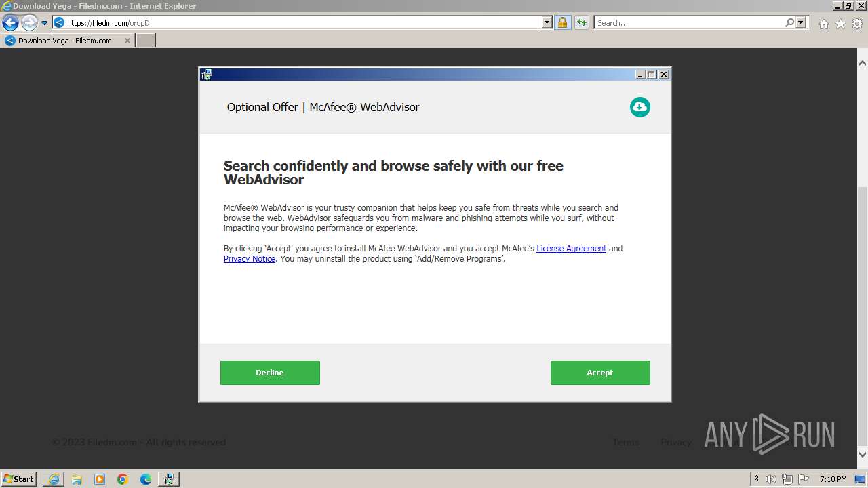Open the IE Home icon
Image resolution: width=868 pixels, height=488 pixels.
coord(823,24)
